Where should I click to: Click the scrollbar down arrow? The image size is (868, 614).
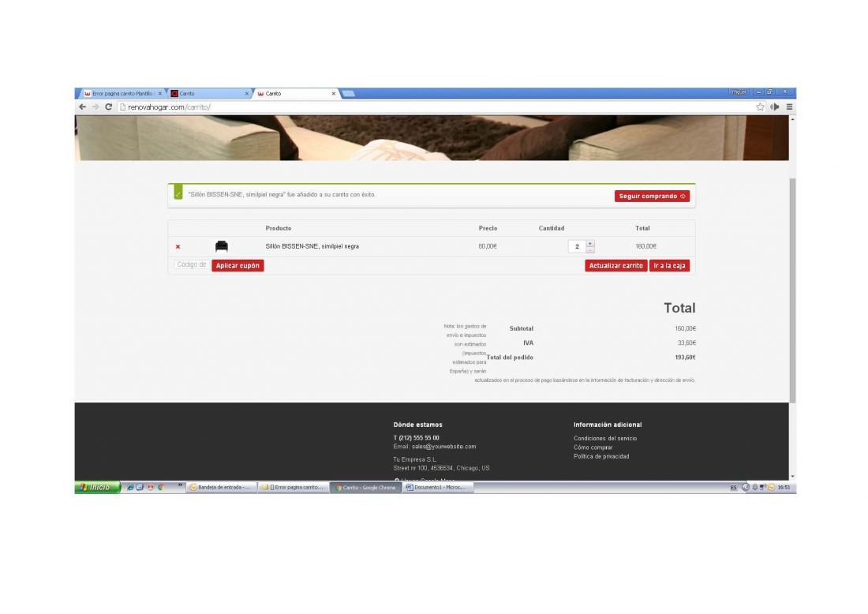[x=792, y=476]
